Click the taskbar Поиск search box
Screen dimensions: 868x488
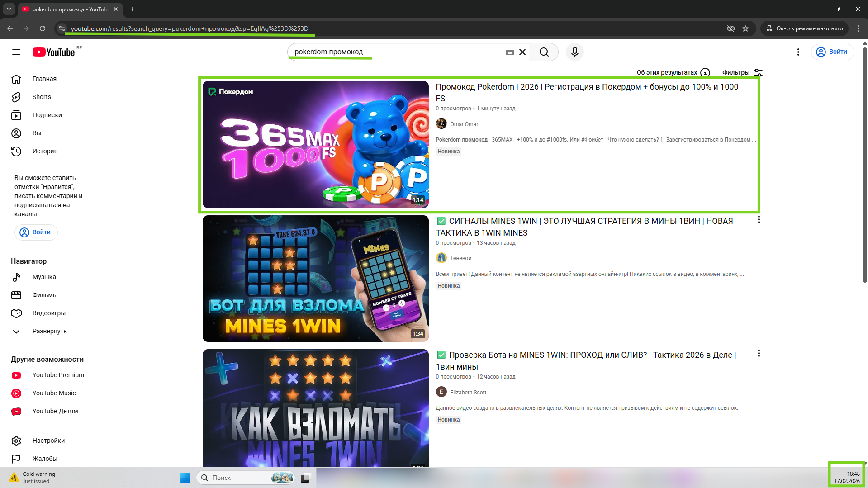click(246, 478)
